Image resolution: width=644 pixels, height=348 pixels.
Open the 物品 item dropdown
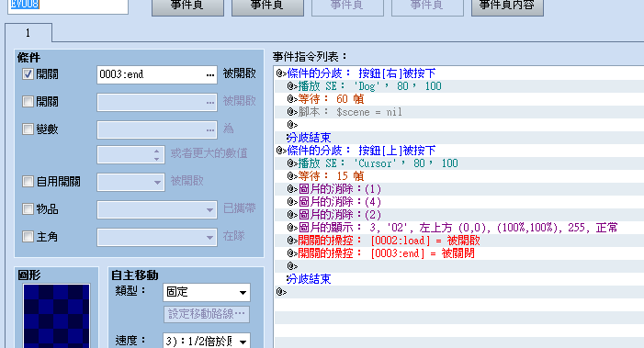coord(209,209)
